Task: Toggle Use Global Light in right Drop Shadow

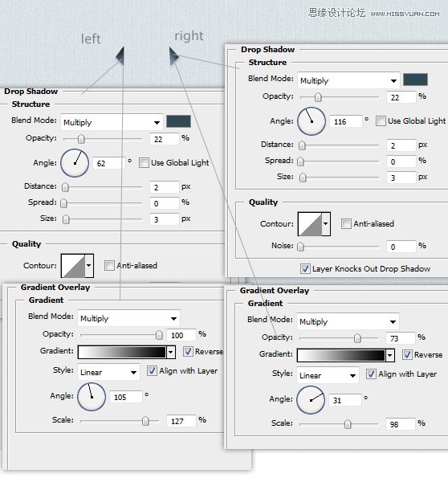Action: click(381, 120)
